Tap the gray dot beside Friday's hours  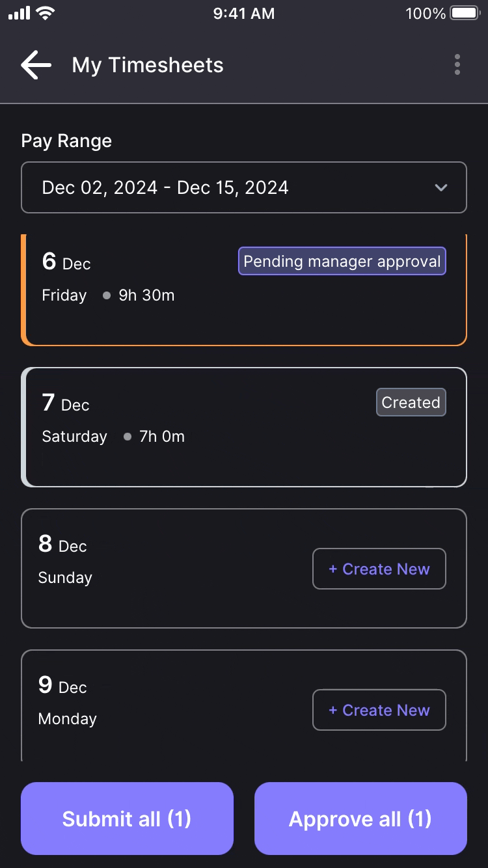(106, 295)
